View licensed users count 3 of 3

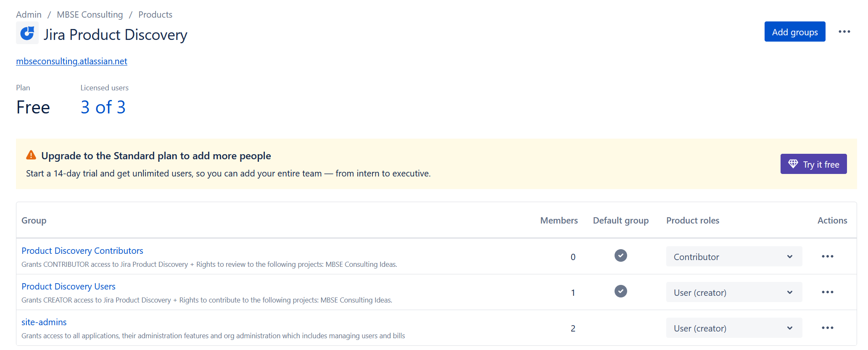click(x=103, y=107)
